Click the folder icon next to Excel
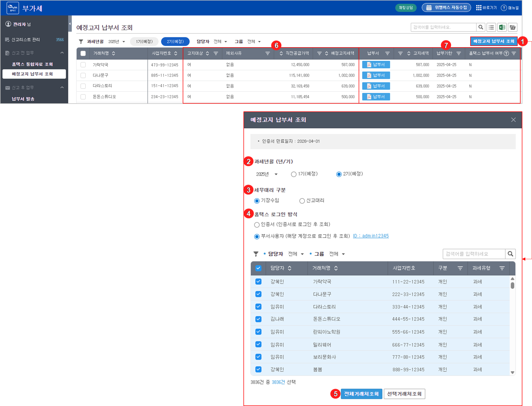Screen dimensions: 532x406 tap(512, 27)
